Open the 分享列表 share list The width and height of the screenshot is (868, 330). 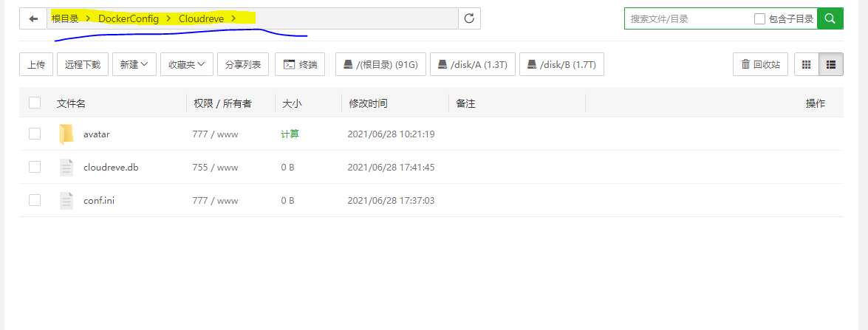pyautogui.click(x=243, y=64)
